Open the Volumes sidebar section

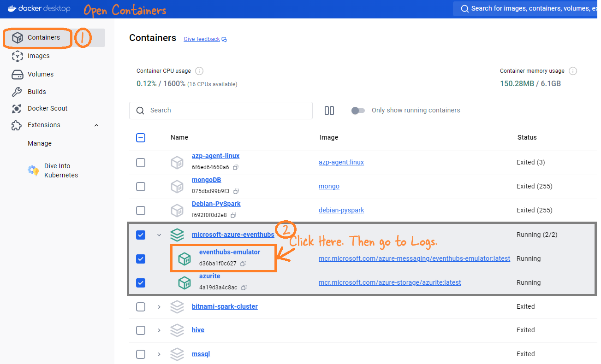40,74
